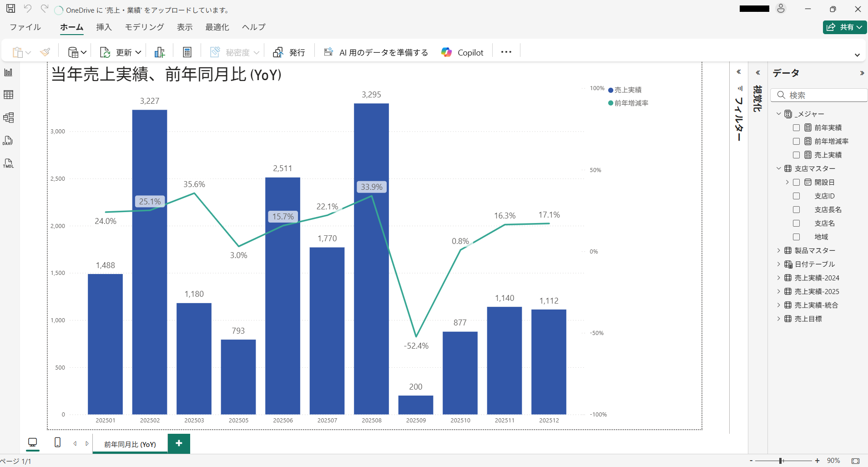Check the 売上実績 field checkbox
This screenshot has width=868, height=467.
(796, 155)
